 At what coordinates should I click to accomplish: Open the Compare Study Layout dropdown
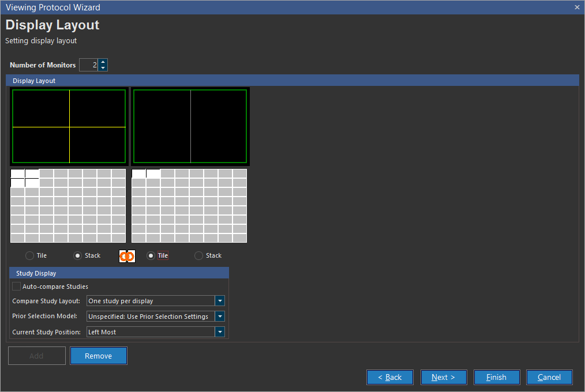pos(219,301)
